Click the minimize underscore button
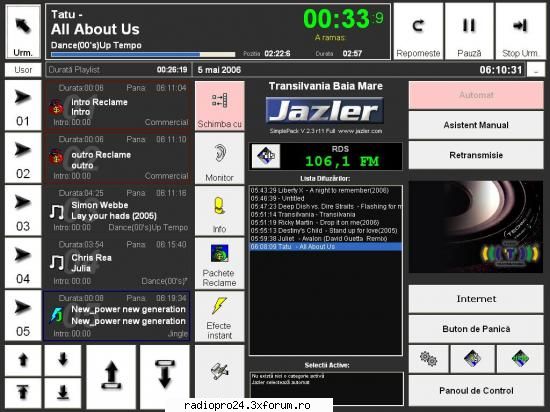 click(x=536, y=70)
